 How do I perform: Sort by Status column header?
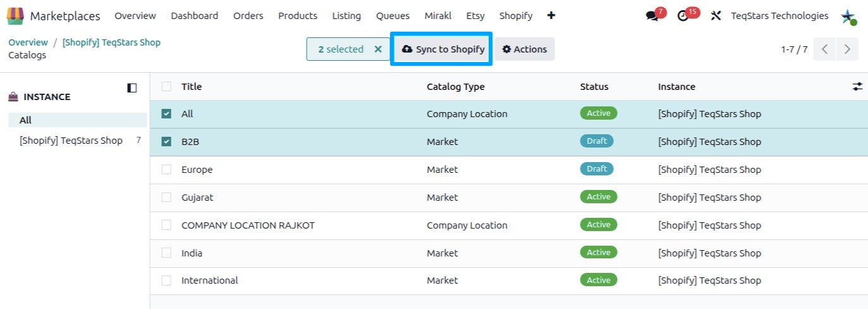(x=594, y=87)
